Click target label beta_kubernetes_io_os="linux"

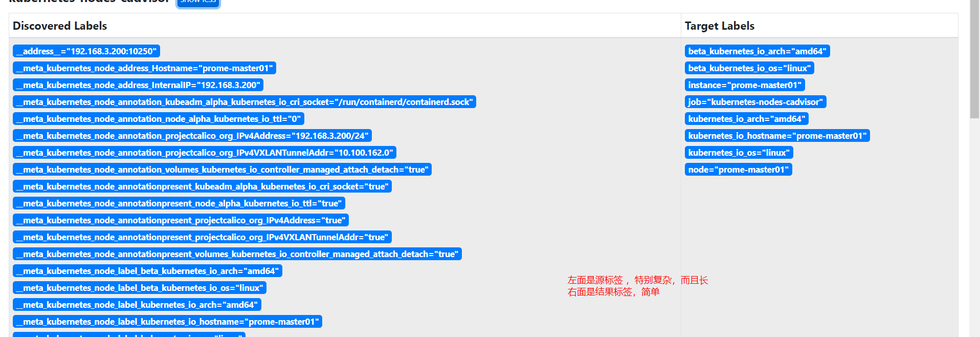pos(749,68)
